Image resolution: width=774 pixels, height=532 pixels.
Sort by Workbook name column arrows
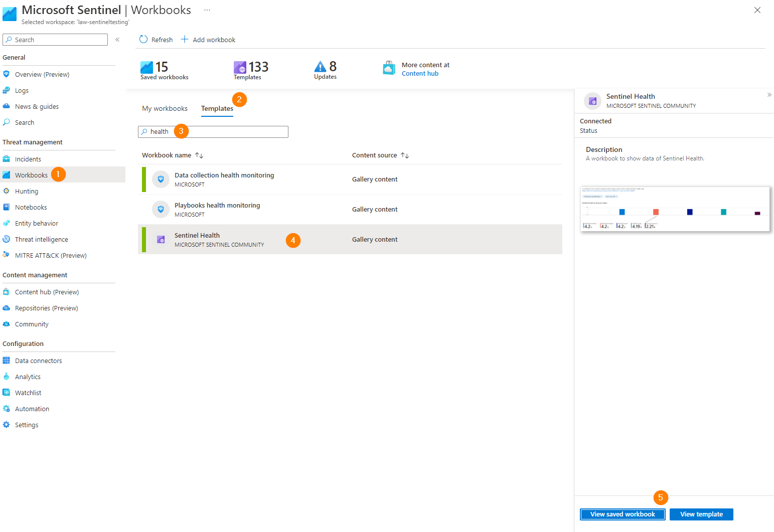(x=199, y=155)
